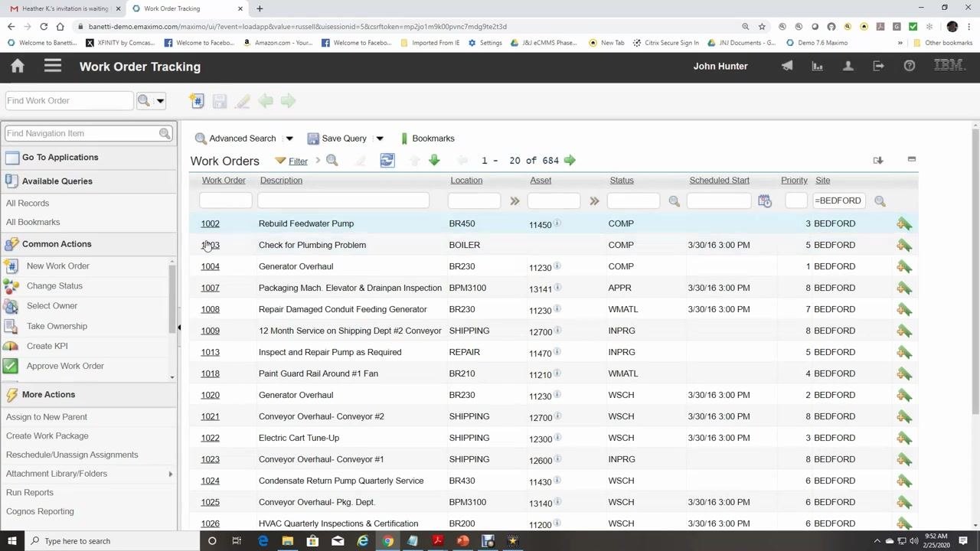
Task: Open File Explorer from the taskbar
Action: (287, 541)
